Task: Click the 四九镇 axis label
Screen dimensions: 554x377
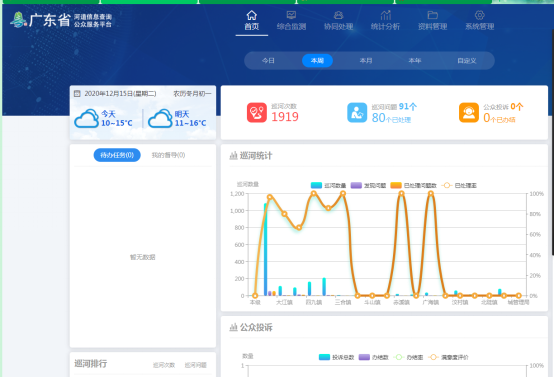Action: [x=313, y=302]
